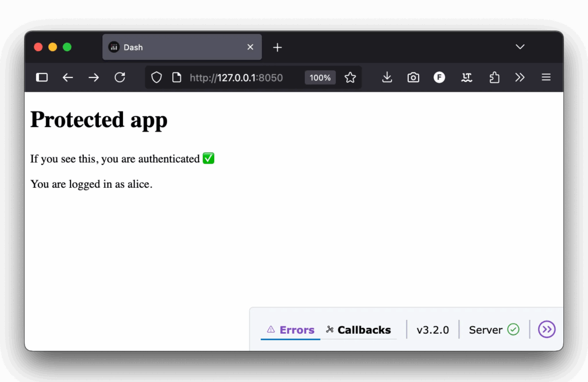The image size is (588, 382).
Task: Bookmark this page with the star
Action: [x=350, y=78]
